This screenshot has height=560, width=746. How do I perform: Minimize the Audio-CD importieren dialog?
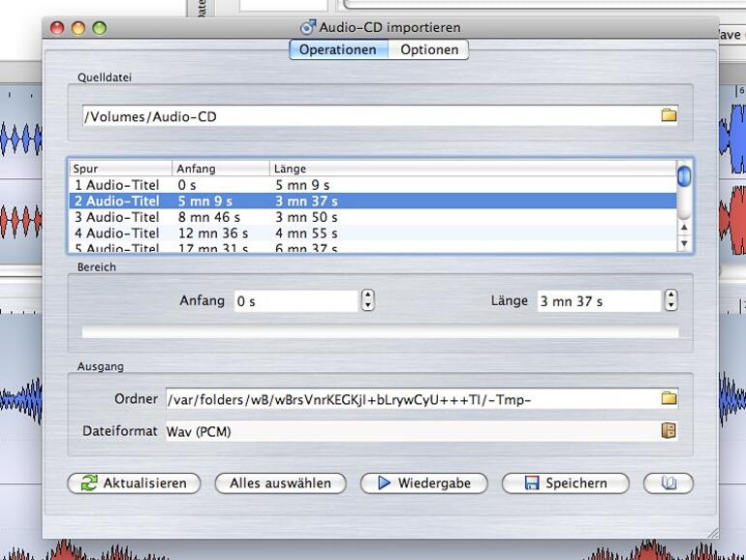[78, 27]
